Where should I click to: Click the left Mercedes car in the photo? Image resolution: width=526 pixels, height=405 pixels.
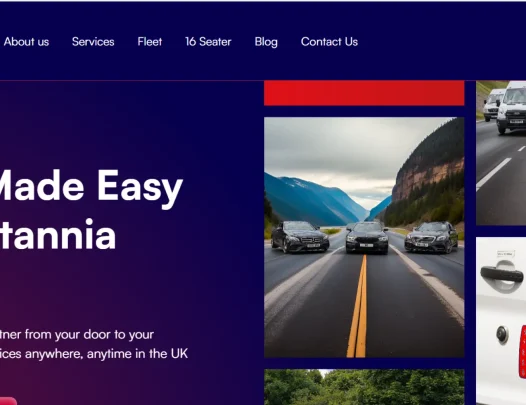pyautogui.click(x=300, y=236)
